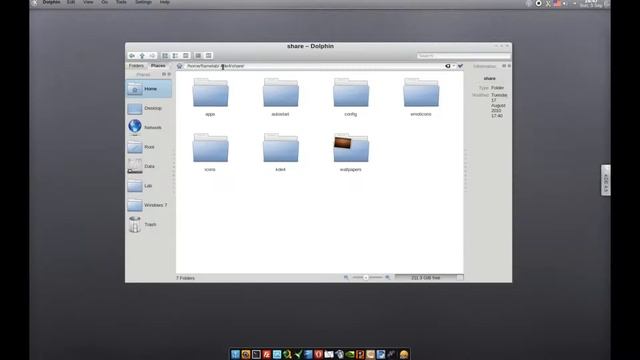Click the icon size zoom slider
Screen dimensions: 640x360
[x=367, y=278]
